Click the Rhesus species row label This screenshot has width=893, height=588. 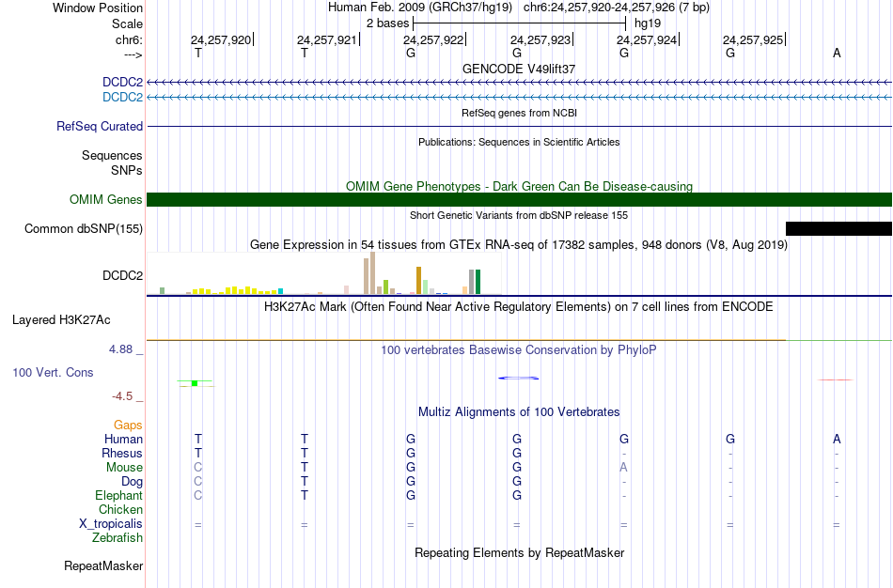[x=122, y=453]
